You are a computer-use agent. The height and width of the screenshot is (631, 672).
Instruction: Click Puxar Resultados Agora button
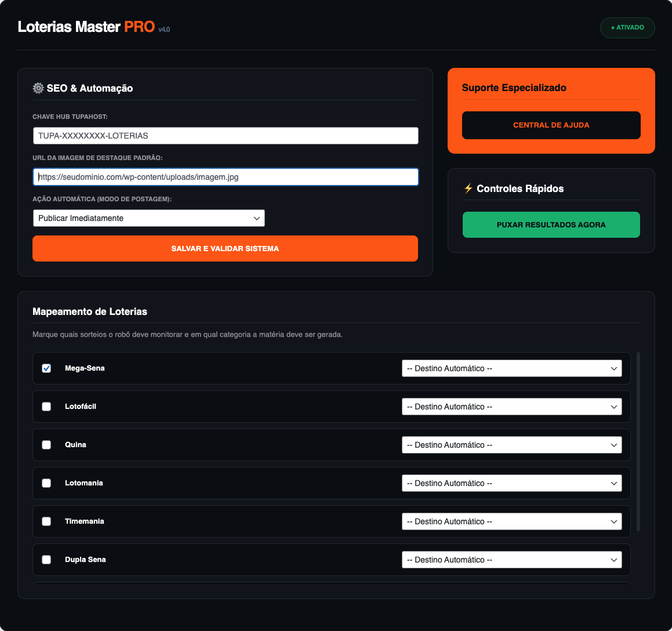click(x=551, y=225)
